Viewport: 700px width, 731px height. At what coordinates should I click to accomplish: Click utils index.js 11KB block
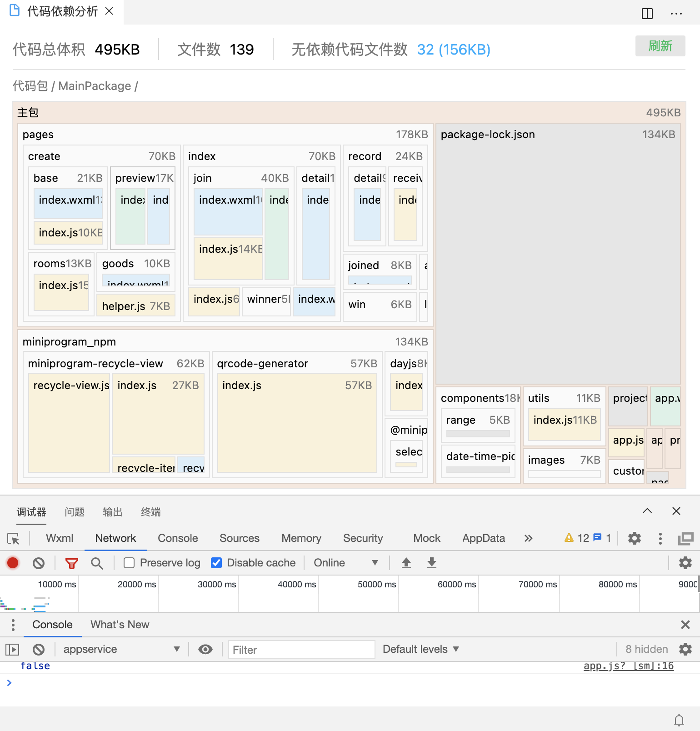point(565,424)
